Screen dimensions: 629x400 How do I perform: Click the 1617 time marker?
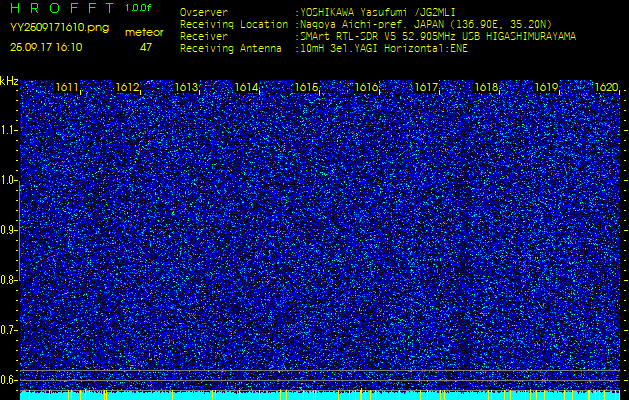click(426, 87)
